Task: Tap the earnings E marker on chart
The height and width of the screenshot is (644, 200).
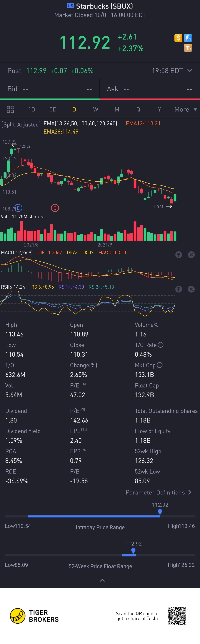Action: click(x=18, y=208)
